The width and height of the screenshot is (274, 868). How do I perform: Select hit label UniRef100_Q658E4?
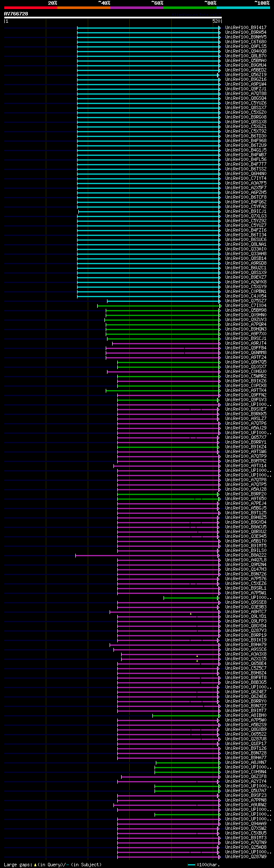tap(246, 663)
